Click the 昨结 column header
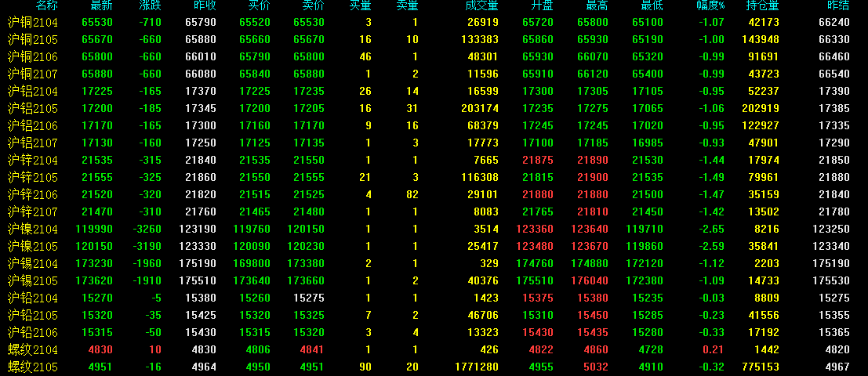 pos(839,6)
